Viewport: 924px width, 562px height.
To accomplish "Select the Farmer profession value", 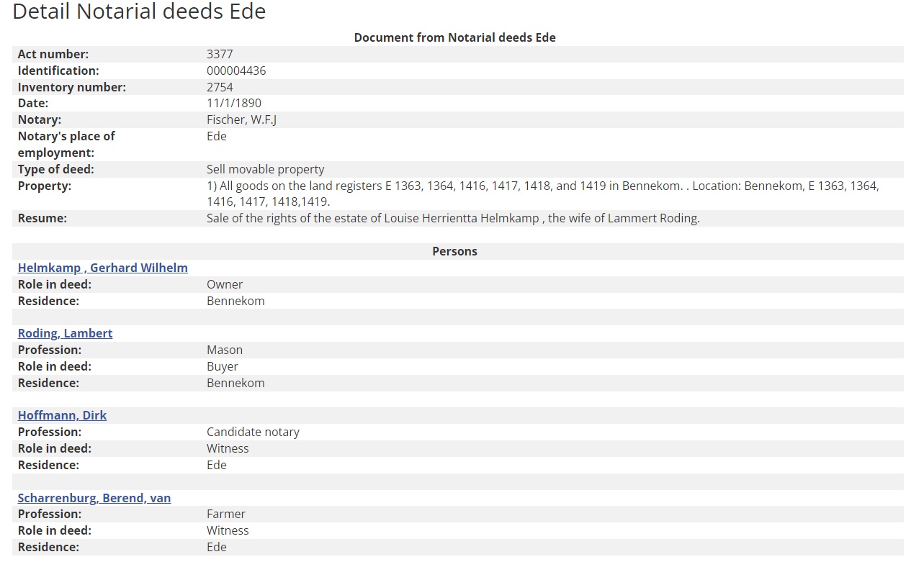I will (x=225, y=514).
